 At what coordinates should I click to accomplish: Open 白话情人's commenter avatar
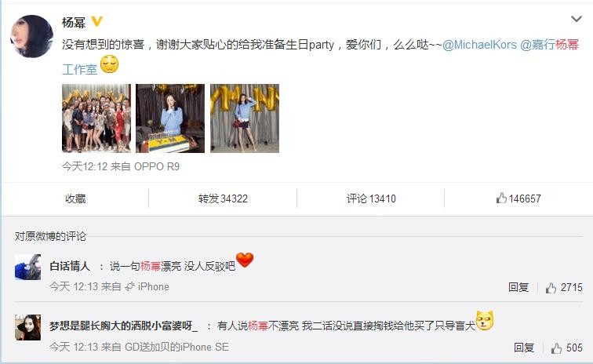tap(27, 268)
